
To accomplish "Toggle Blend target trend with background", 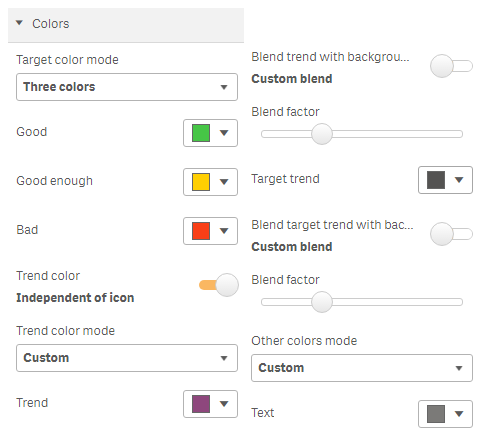I will [451, 234].
